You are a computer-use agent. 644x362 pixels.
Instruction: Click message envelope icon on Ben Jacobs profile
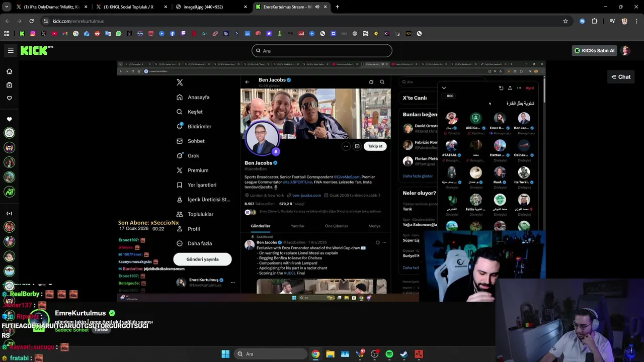(x=357, y=146)
